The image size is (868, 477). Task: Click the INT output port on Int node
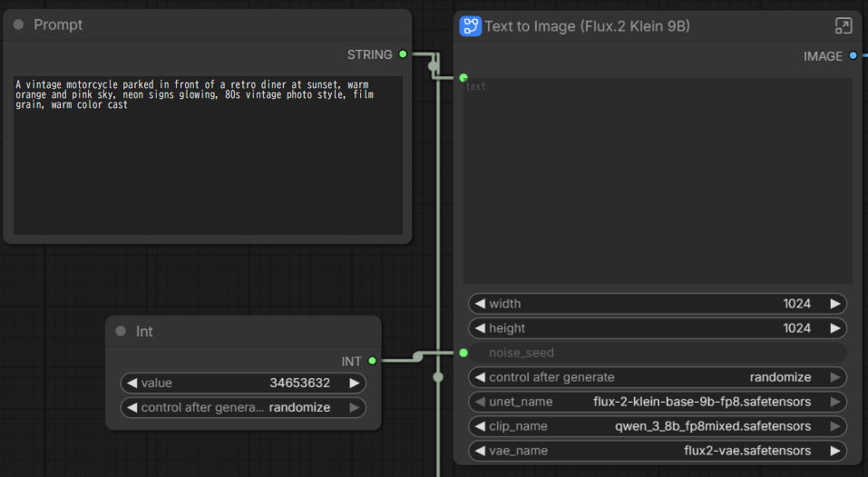(x=372, y=361)
